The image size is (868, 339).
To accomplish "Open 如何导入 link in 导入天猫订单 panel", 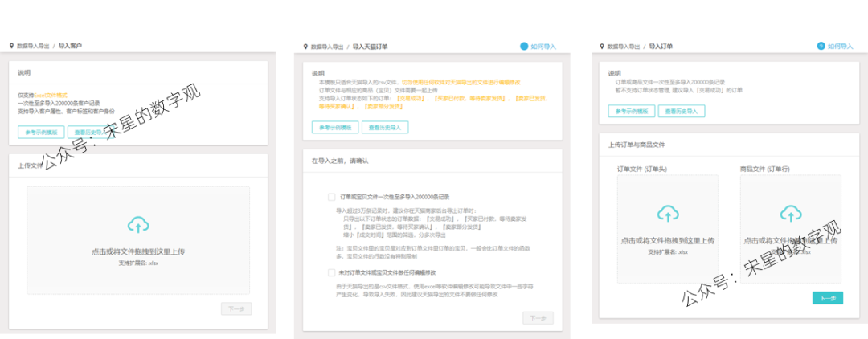I will (543, 47).
